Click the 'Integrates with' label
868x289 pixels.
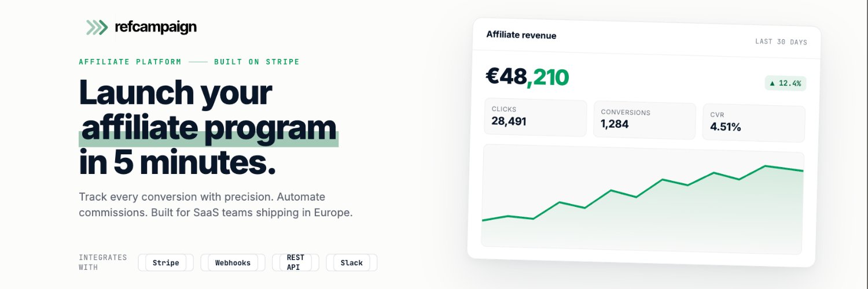pyautogui.click(x=103, y=262)
